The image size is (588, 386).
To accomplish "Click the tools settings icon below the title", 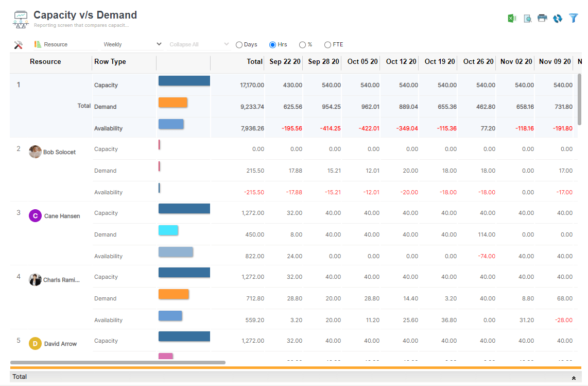I will coord(19,44).
